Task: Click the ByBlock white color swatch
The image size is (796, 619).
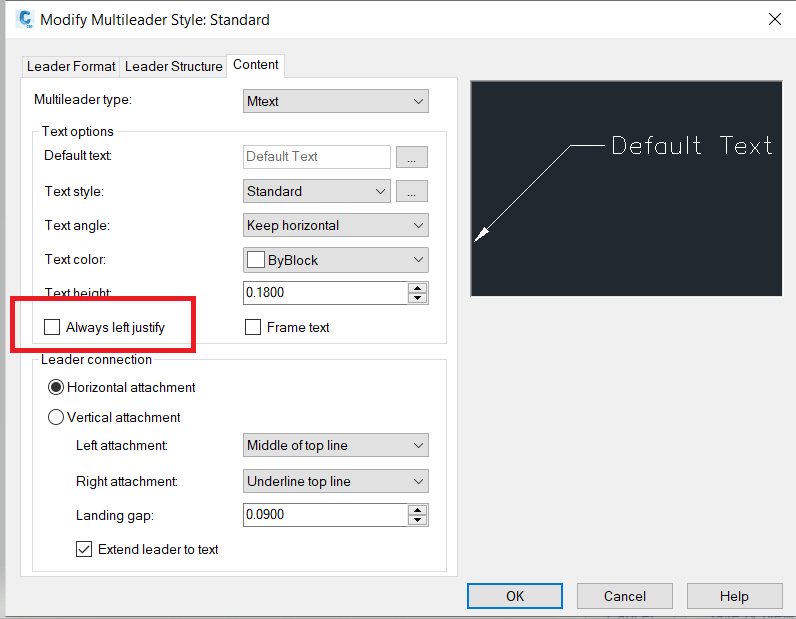Action: [x=255, y=260]
